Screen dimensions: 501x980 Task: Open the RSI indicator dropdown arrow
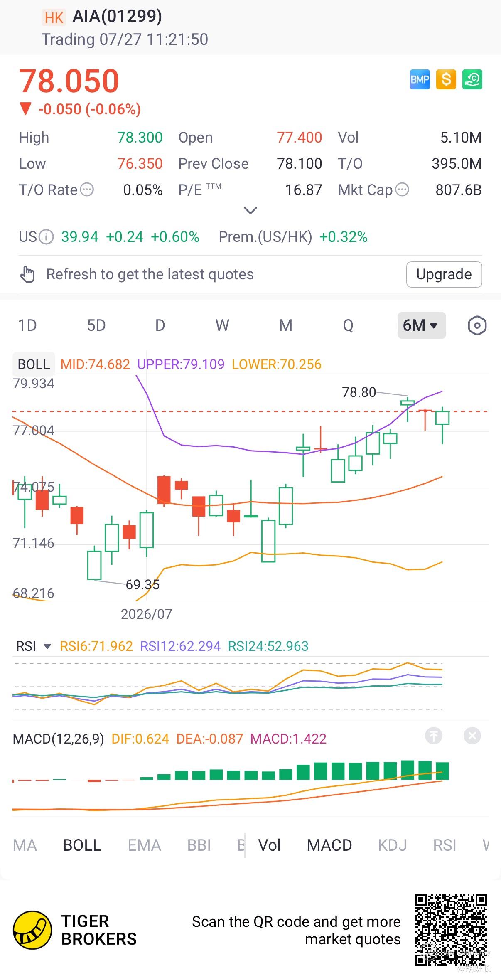tap(47, 646)
